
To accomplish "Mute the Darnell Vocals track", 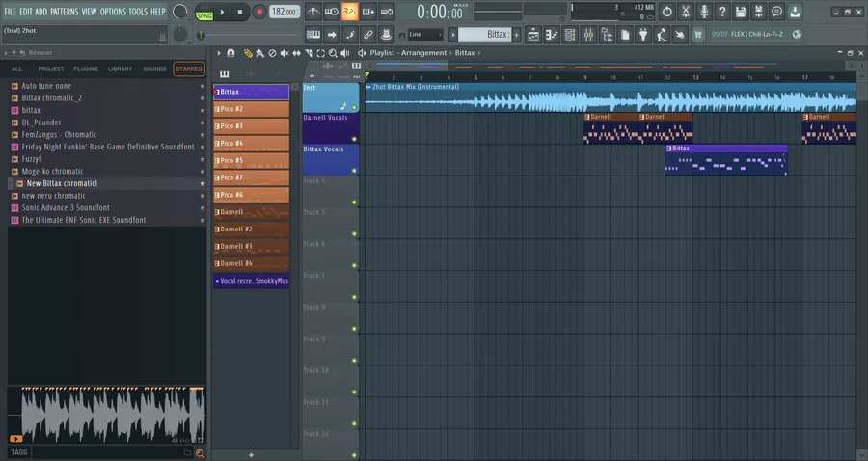I will pyautogui.click(x=354, y=139).
